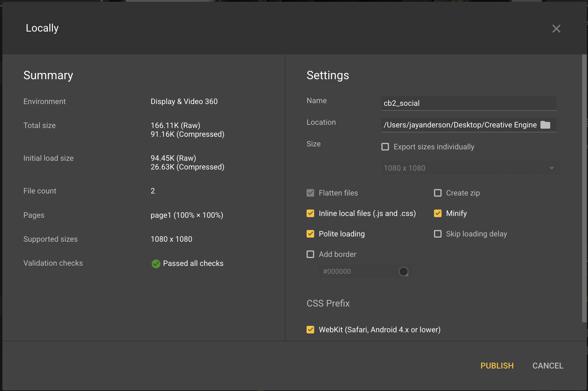Open the border color picker circle

pos(404,271)
